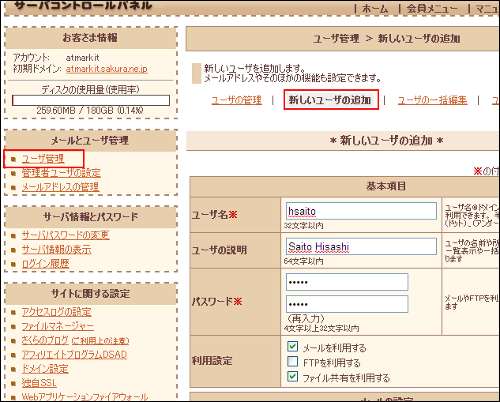Open ドメイン設定 link
This screenshot has width=500, height=402.
45,369
